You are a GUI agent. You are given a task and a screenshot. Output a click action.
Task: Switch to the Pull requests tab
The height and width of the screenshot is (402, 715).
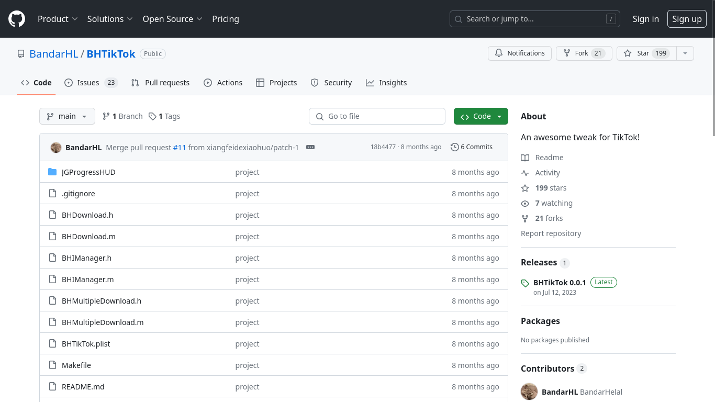(x=161, y=82)
